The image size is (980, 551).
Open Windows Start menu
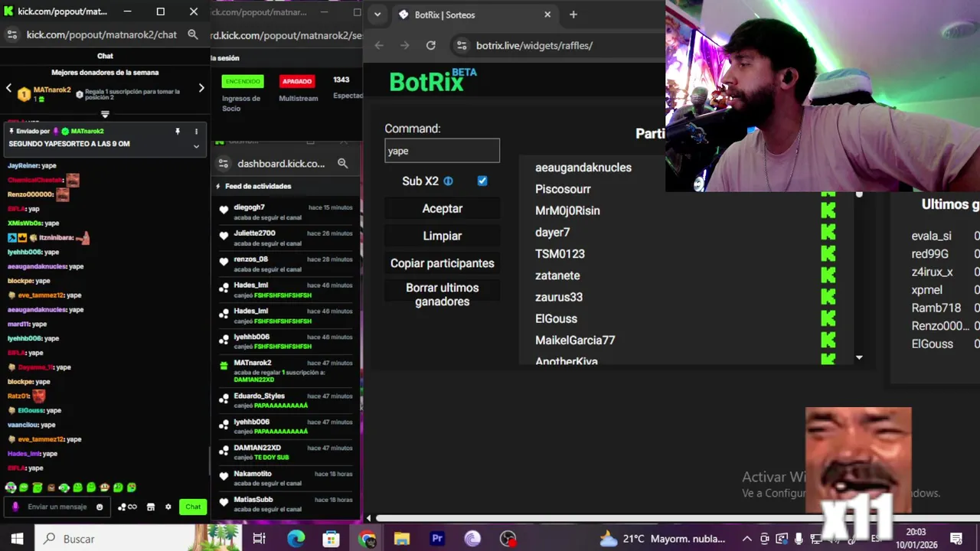click(17, 539)
